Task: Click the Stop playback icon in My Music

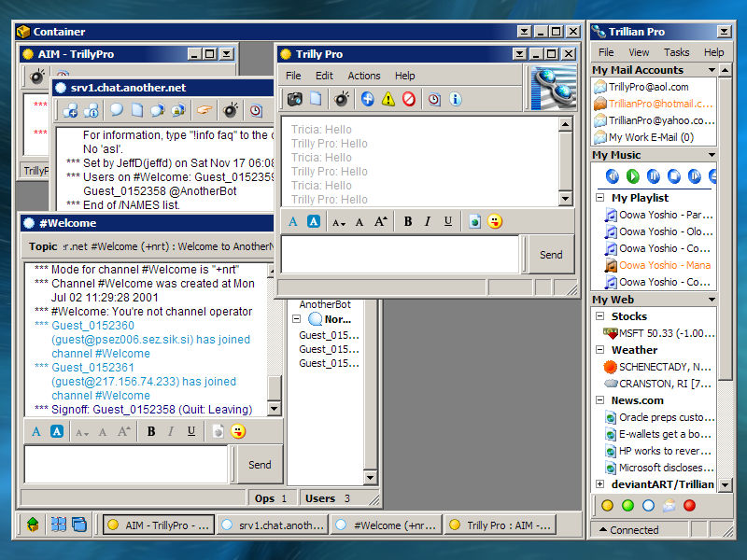Action: 672,175
